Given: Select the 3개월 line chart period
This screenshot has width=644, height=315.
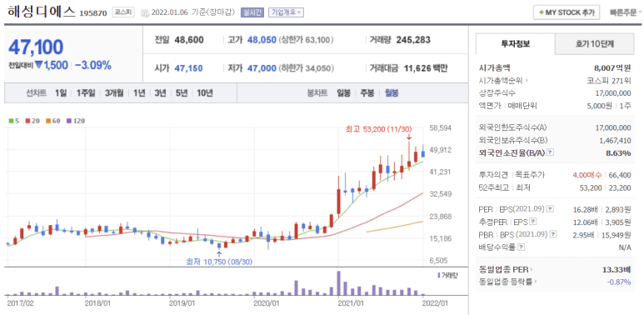Looking at the screenshot, I should point(114,92).
